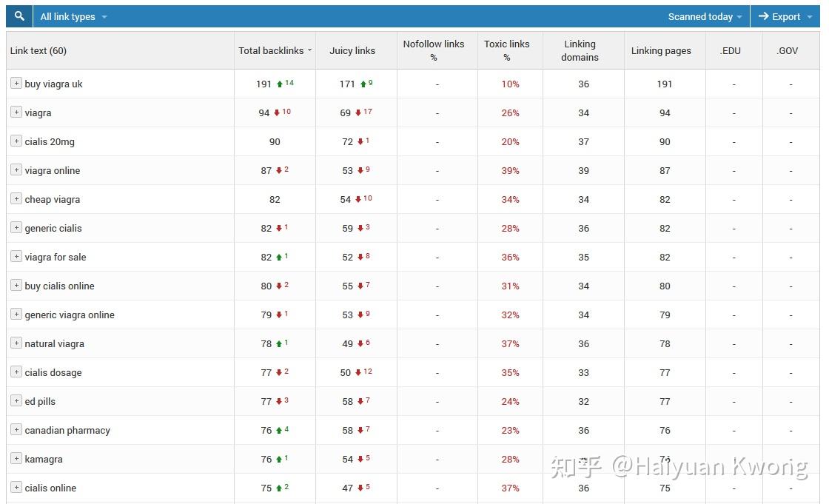The height and width of the screenshot is (504, 829).
Task: Click the red down arrow in viagra's backlinks
Action: [x=277, y=112]
